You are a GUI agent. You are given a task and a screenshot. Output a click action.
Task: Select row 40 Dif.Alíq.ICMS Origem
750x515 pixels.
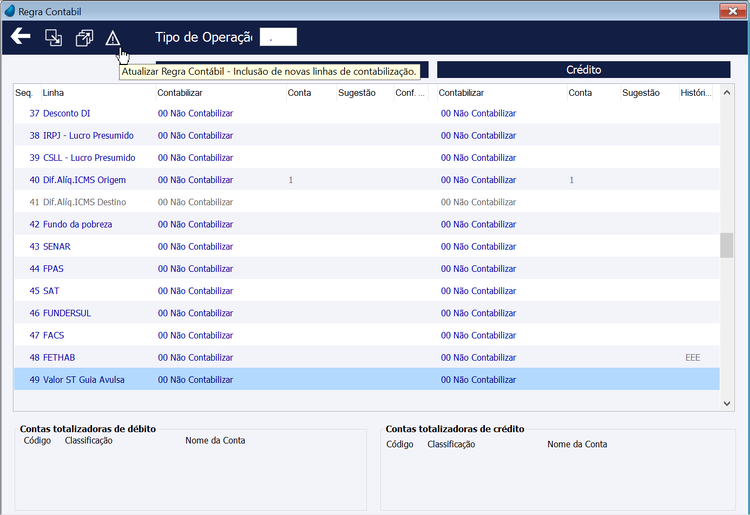(367, 180)
